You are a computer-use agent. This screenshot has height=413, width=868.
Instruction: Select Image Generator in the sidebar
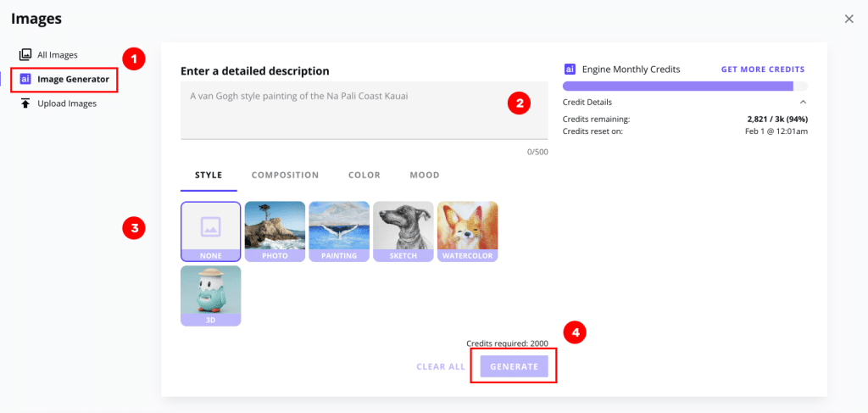(64, 79)
